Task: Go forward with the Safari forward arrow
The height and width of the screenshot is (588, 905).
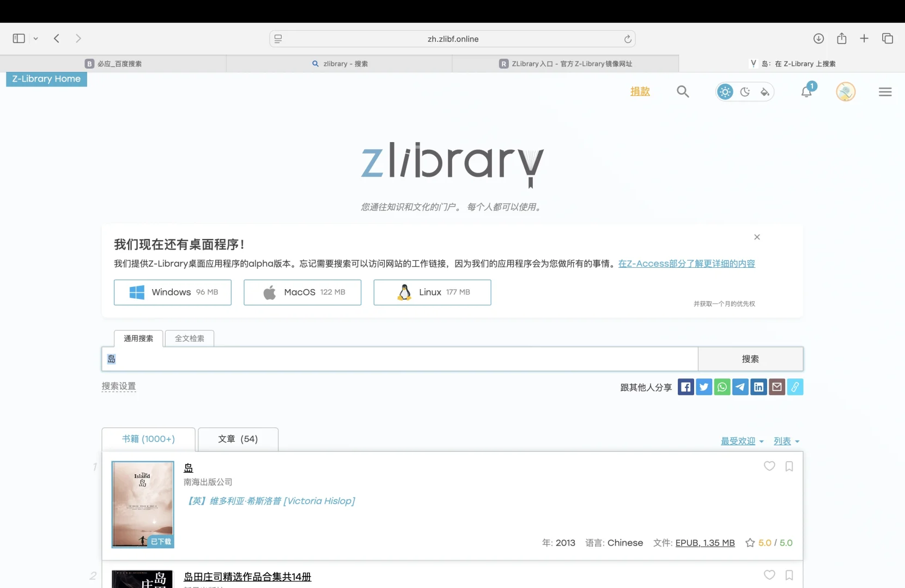Action: (x=78, y=38)
